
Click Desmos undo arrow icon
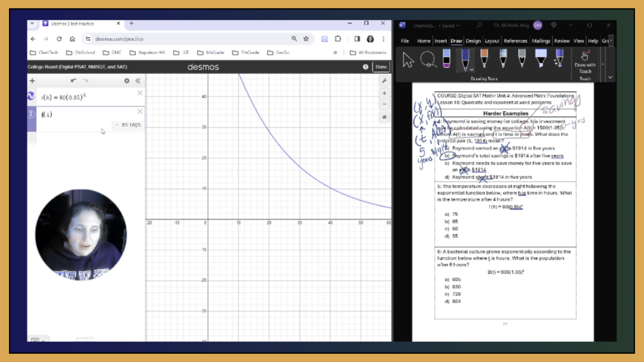(73, 80)
